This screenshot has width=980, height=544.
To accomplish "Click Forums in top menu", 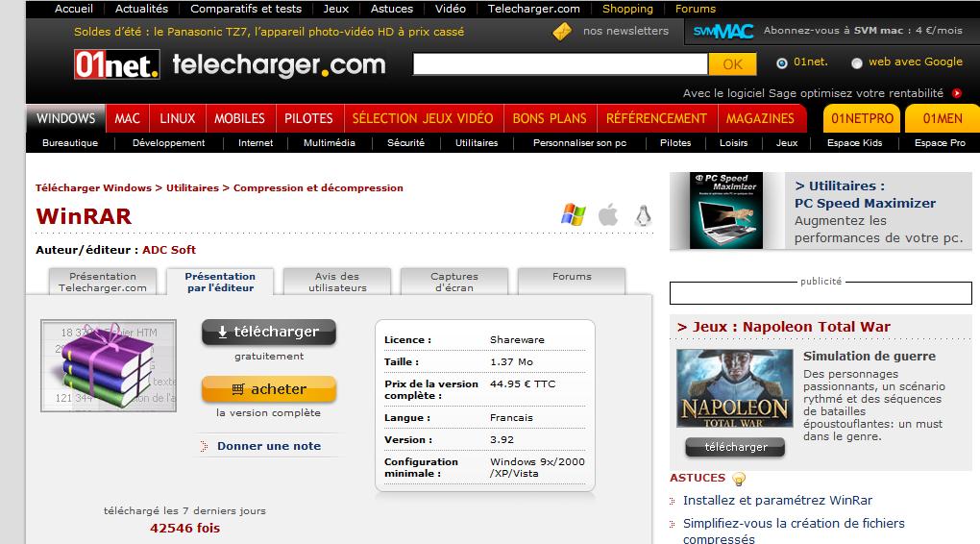I will coord(696,9).
